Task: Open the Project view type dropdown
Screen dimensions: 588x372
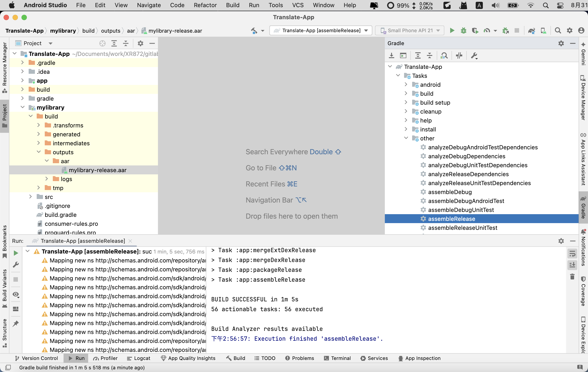Action: 34,43
